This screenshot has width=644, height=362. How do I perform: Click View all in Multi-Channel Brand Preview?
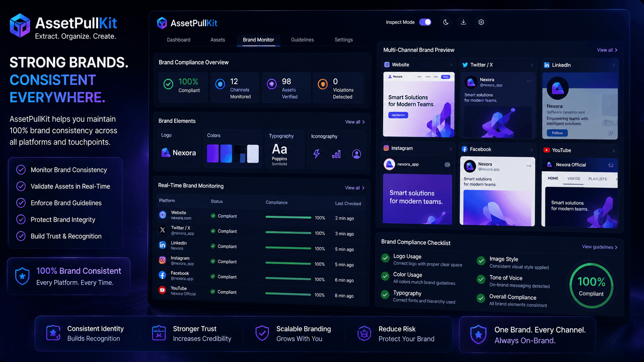click(x=607, y=50)
